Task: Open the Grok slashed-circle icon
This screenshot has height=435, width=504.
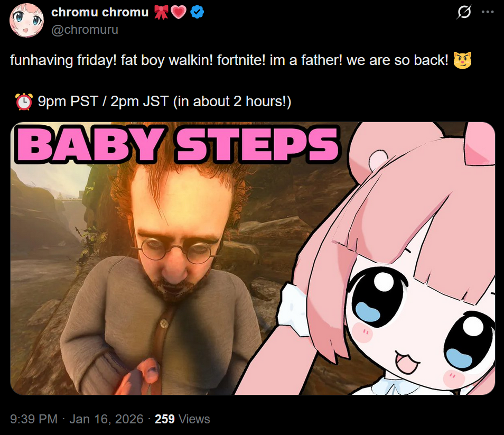Action: (464, 12)
